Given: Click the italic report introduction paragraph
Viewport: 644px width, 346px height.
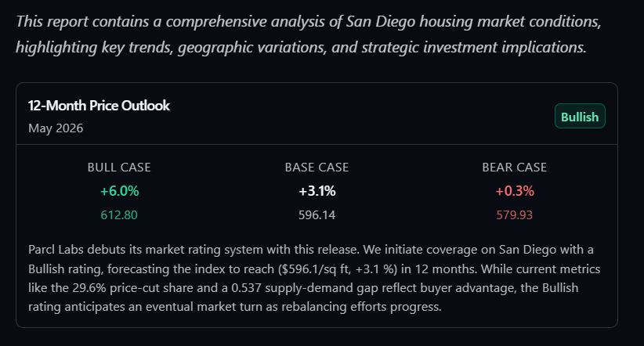Looking at the screenshot, I should (x=309, y=34).
